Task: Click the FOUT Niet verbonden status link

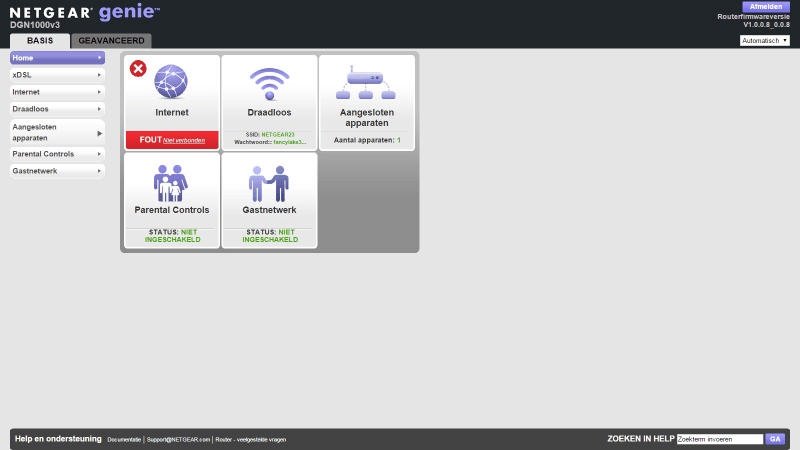Action: point(172,140)
